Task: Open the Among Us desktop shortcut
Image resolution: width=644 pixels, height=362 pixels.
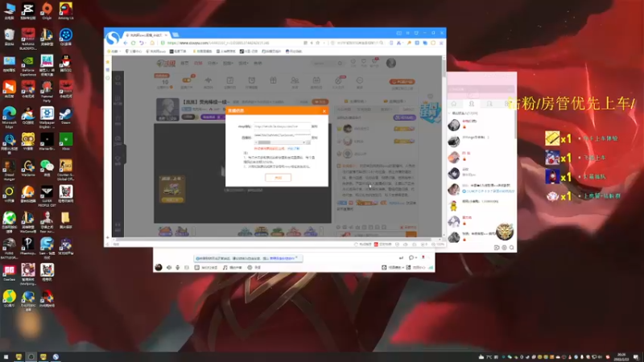Action: 66,11
